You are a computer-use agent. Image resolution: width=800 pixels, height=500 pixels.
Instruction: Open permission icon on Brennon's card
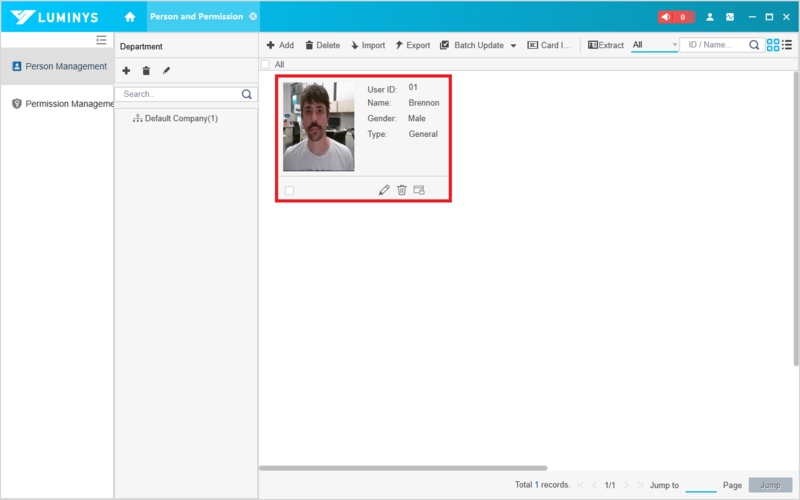pos(419,190)
